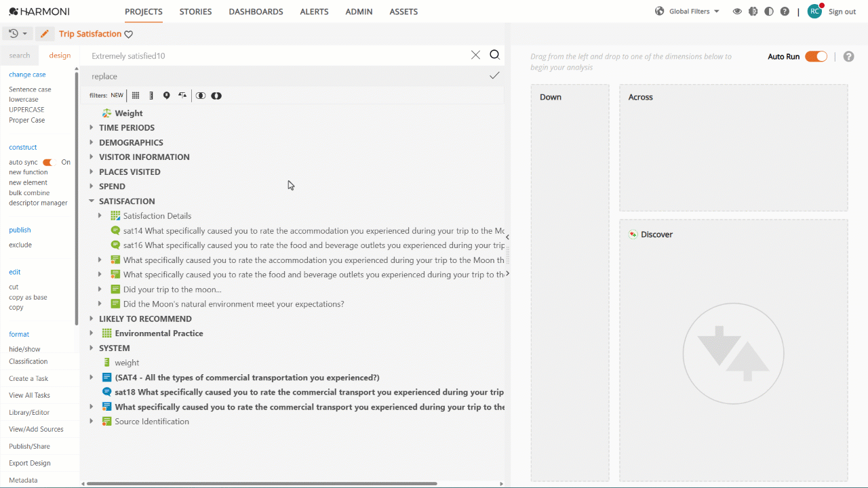Click the Discover drop zone
Image resolution: width=868 pixels, height=488 pixels.
(x=733, y=350)
